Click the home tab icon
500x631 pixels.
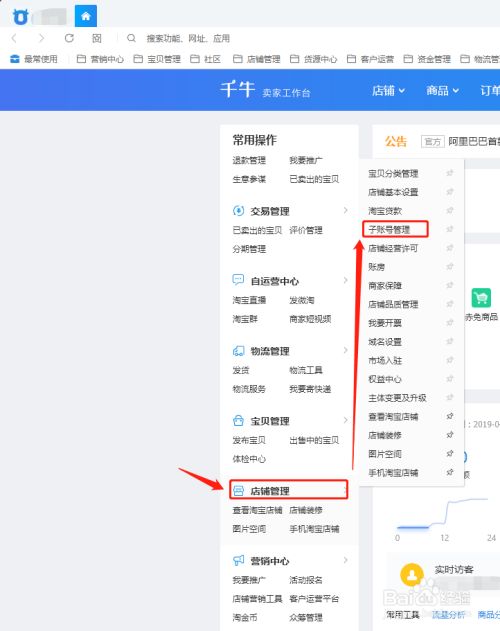[86, 16]
